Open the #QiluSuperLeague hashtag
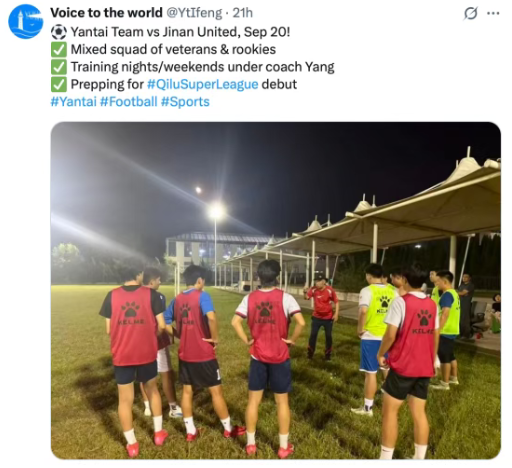 [x=203, y=84]
